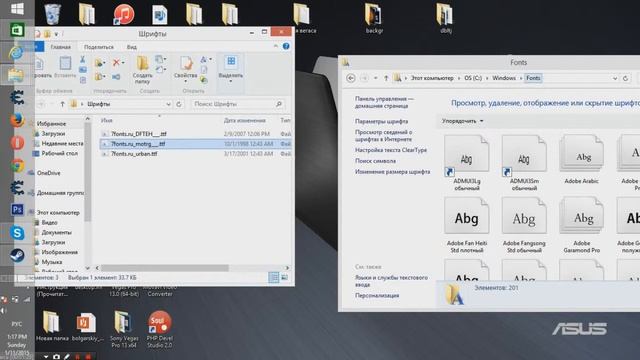Open address dropdown in Fonts window

click(615, 78)
